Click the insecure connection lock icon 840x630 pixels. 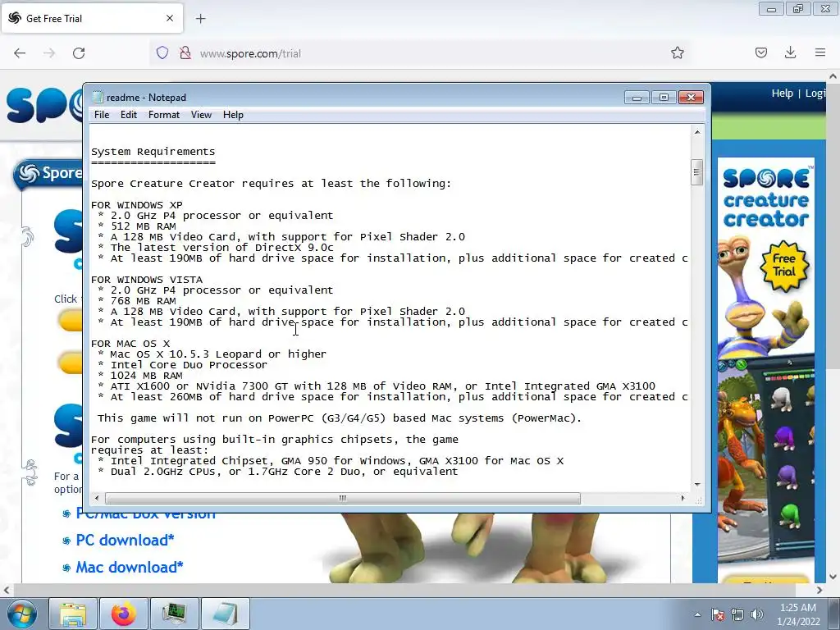click(185, 52)
